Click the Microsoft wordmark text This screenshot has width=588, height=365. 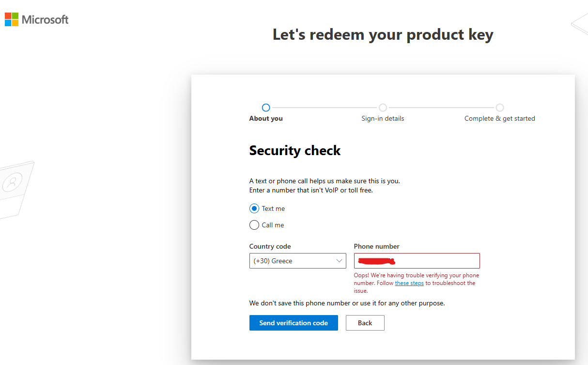[x=45, y=19]
